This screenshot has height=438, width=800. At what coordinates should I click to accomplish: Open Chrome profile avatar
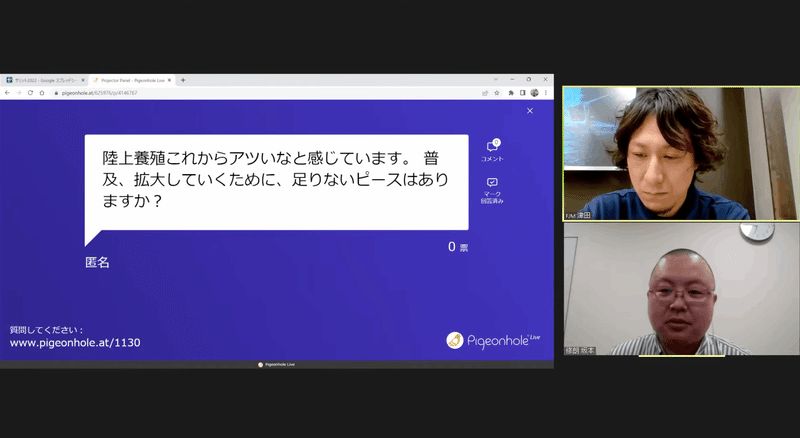[534, 93]
